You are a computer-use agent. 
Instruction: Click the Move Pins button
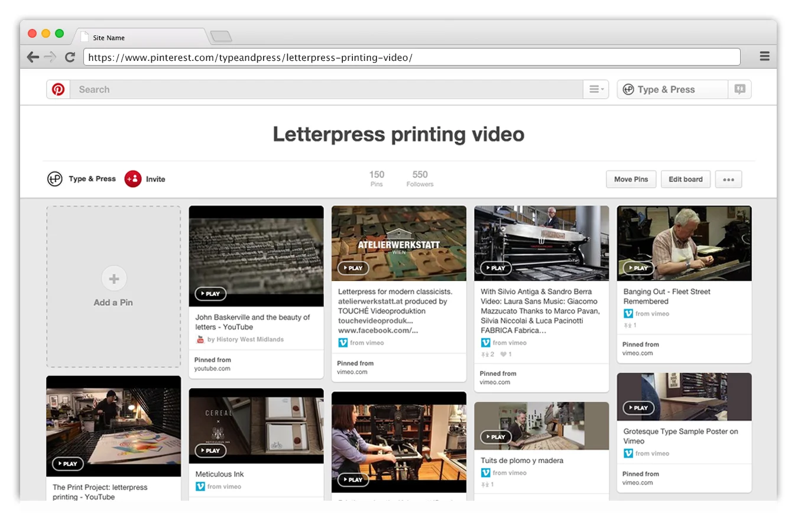point(631,179)
